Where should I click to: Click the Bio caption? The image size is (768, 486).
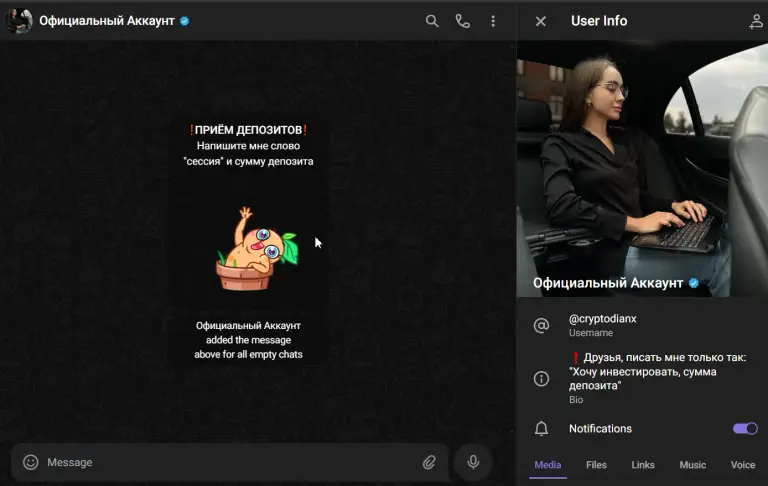coord(576,400)
